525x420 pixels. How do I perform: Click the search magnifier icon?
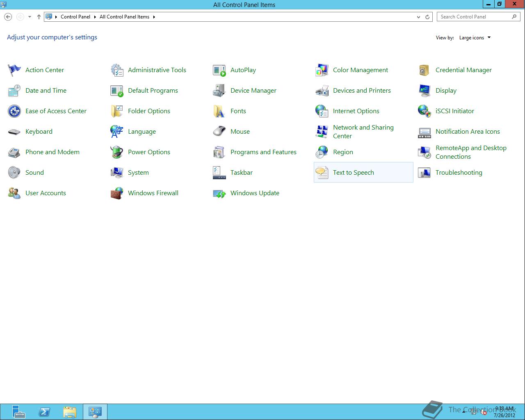coord(514,17)
